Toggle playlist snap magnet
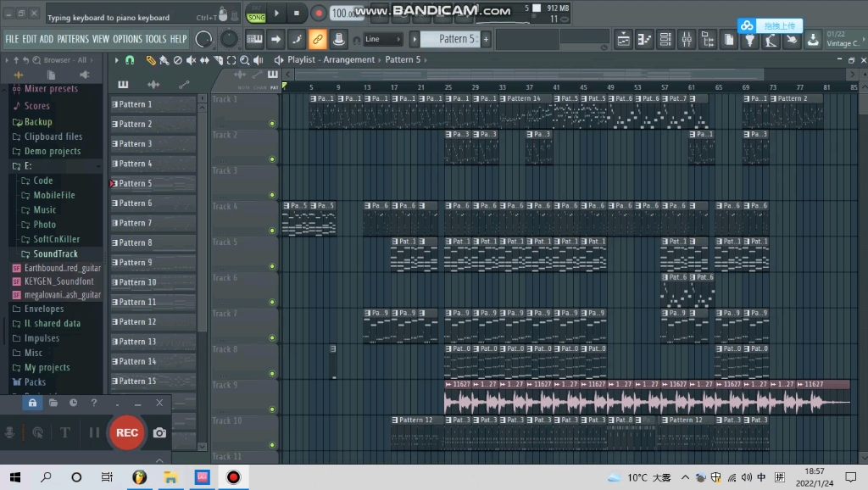This screenshot has height=490, width=868. click(130, 60)
